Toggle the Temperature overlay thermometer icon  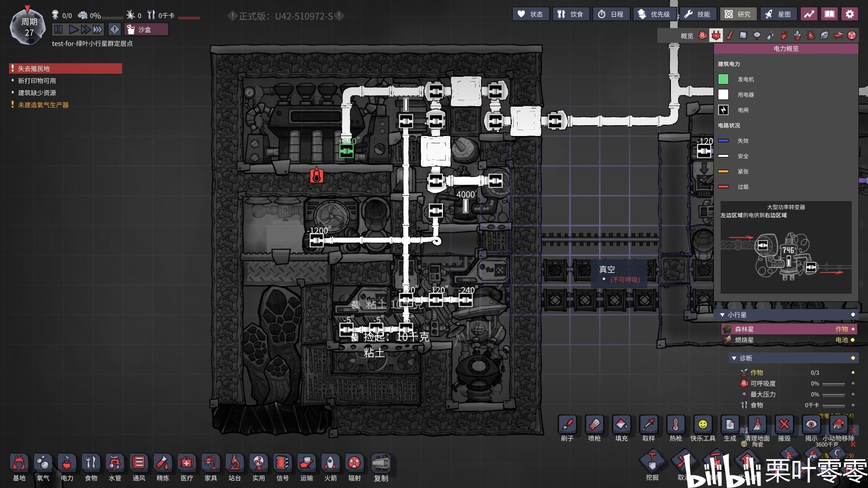(x=730, y=35)
